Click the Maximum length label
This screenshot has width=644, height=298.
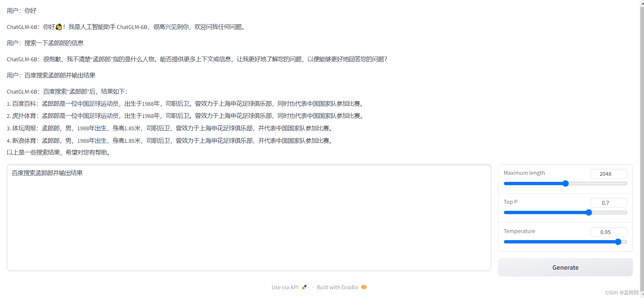point(524,173)
